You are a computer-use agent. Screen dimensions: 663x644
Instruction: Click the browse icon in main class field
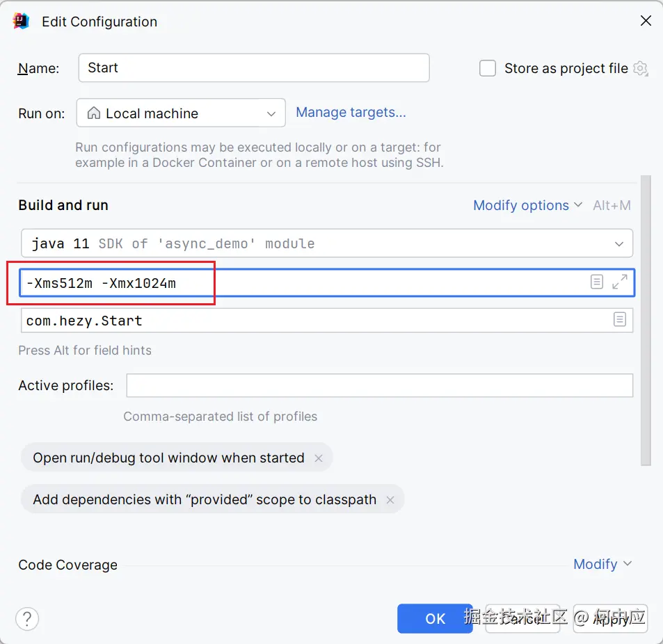(x=619, y=319)
